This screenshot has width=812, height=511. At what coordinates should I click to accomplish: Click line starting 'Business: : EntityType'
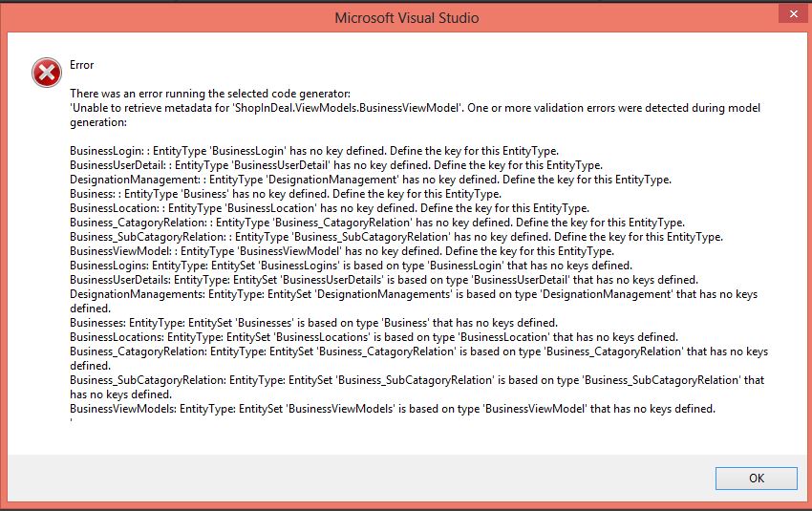click(x=286, y=194)
